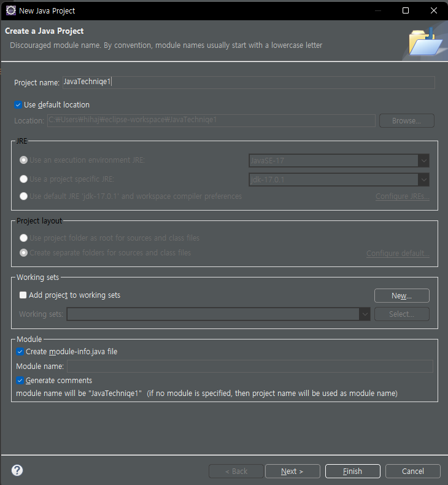448x485 pixels.
Task: Open Configure default... link
Action: click(398, 254)
